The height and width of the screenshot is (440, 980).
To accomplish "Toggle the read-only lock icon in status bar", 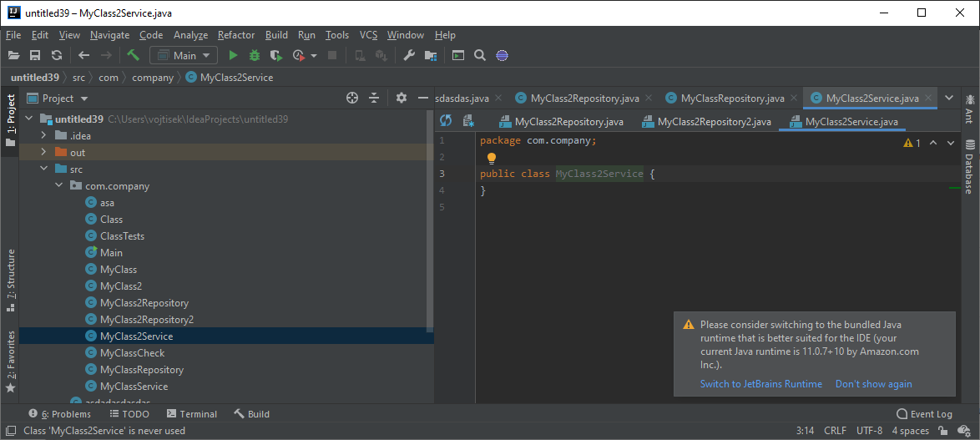I will [942, 431].
